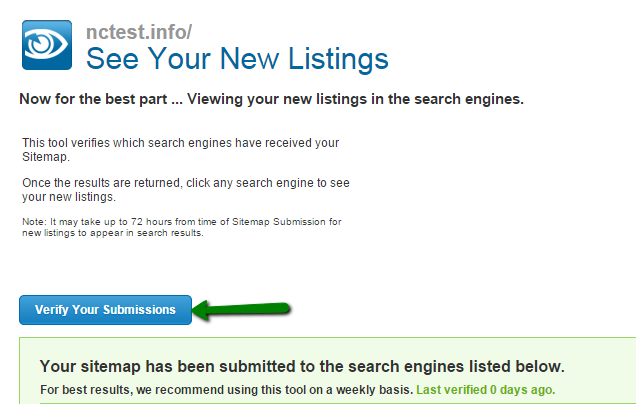The height and width of the screenshot is (404, 636).
Task: Click the Last verified 0 days ago text
Action: pos(486,390)
